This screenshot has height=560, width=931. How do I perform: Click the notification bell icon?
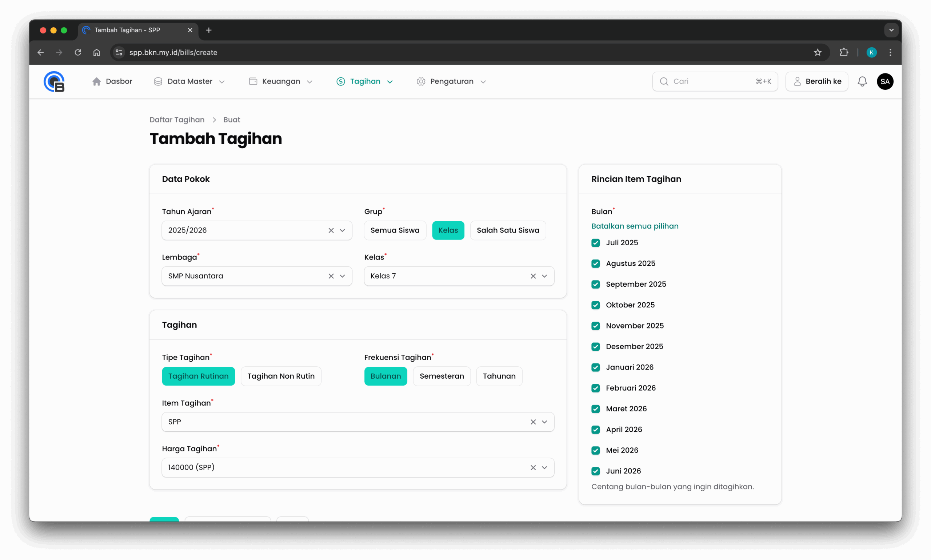[862, 81]
